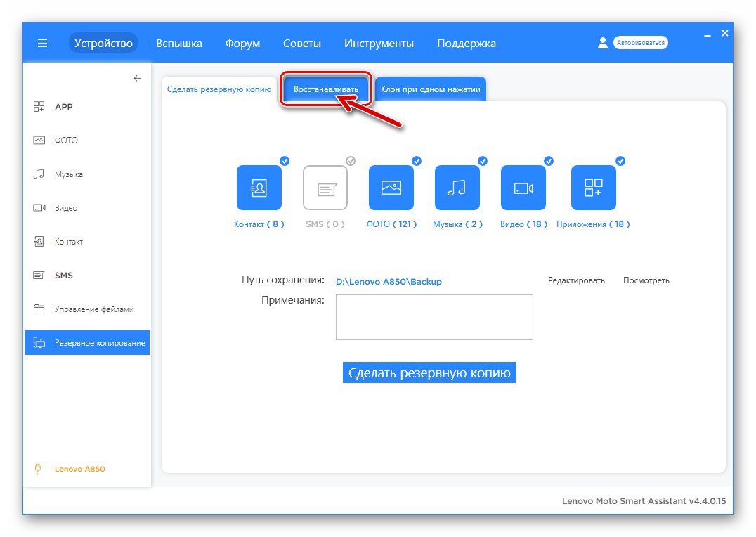Image resolution: width=756 pixels, height=537 pixels.
Task: Click the SMS ( 0 ) label
Action: [x=325, y=224]
